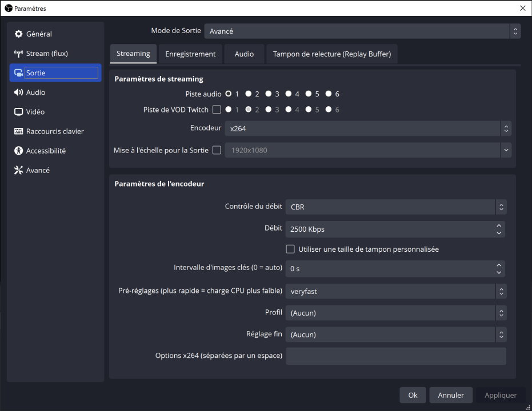Click the Stream (flux) antenna icon
The height and width of the screenshot is (411, 532).
pyautogui.click(x=18, y=54)
